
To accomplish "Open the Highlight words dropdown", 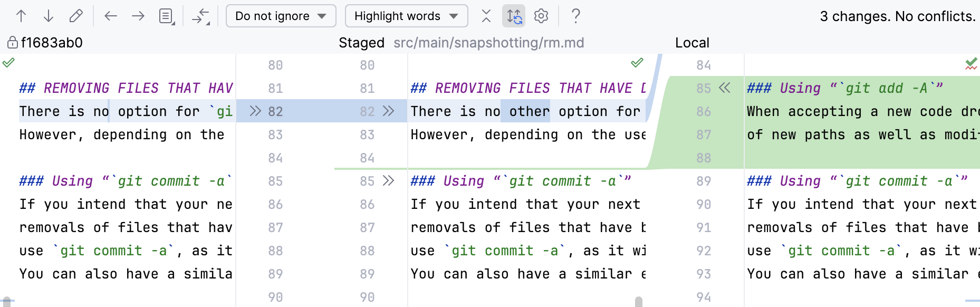I will coord(406,16).
